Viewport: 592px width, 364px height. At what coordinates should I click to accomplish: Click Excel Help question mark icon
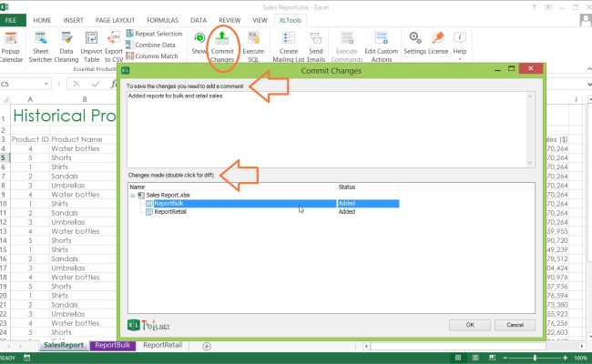[x=534, y=7]
